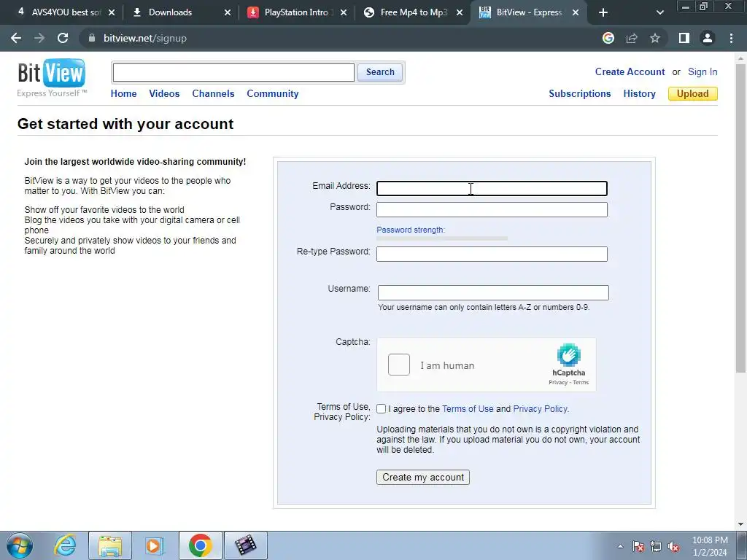747x560 pixels.
Task: Open Community navigation link
Action: coord(273,94)
